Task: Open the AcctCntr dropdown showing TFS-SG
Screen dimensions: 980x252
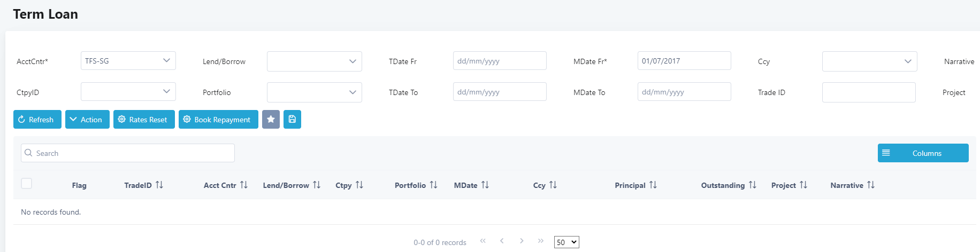Action: [x=128, y=61]
